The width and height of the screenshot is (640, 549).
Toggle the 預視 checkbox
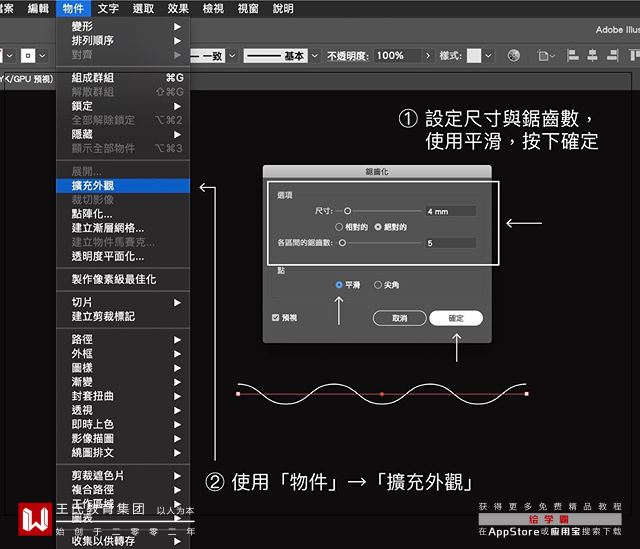pos(276,318)
